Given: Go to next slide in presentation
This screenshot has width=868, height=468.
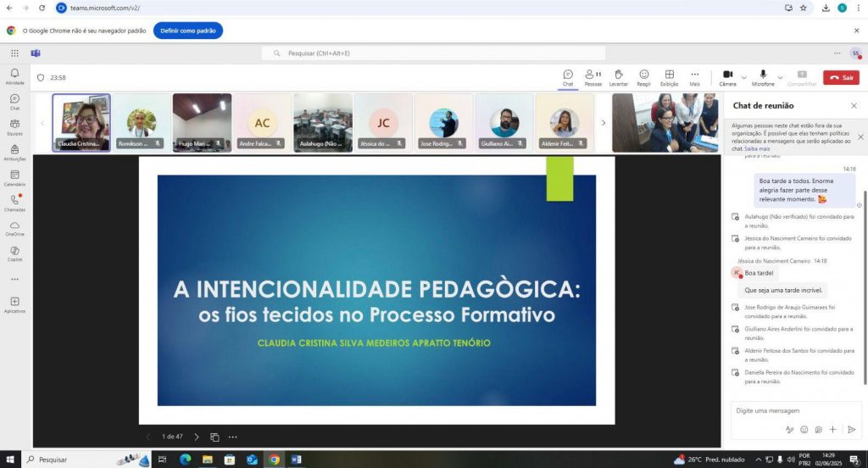Looking at the screenshot, I should coord(197,437).
